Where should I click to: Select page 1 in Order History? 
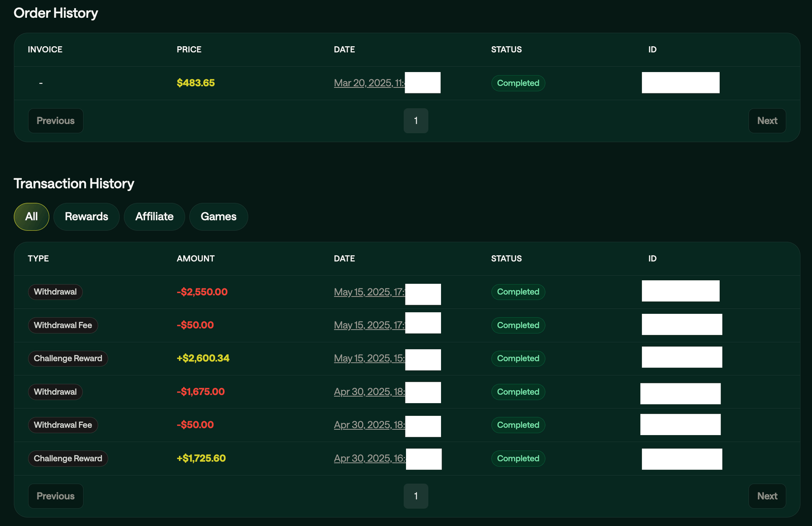click(416, 121)
